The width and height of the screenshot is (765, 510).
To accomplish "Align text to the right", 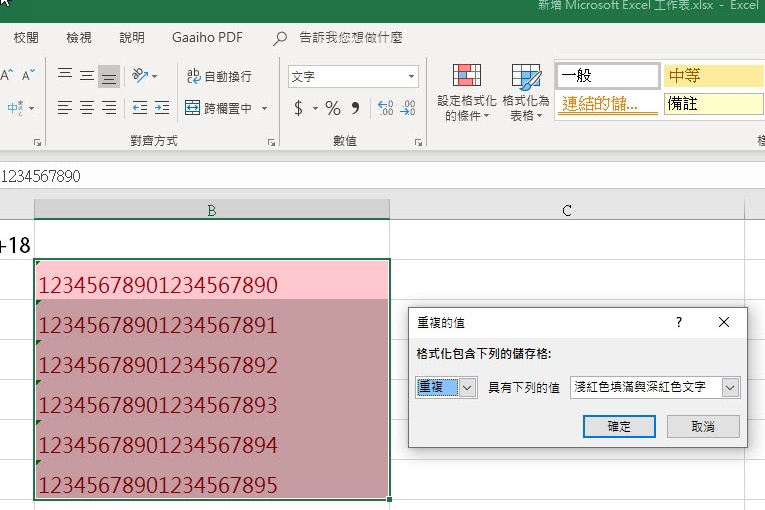I will point(108,107).
